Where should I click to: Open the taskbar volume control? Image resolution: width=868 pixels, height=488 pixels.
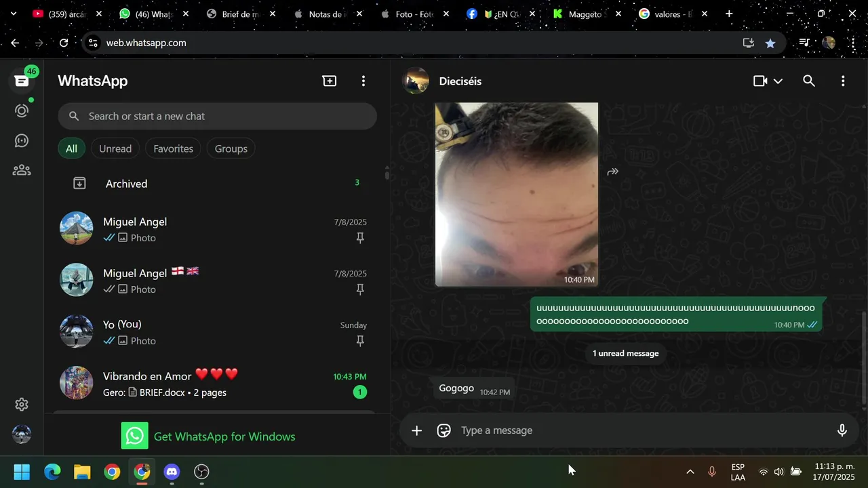778,472
